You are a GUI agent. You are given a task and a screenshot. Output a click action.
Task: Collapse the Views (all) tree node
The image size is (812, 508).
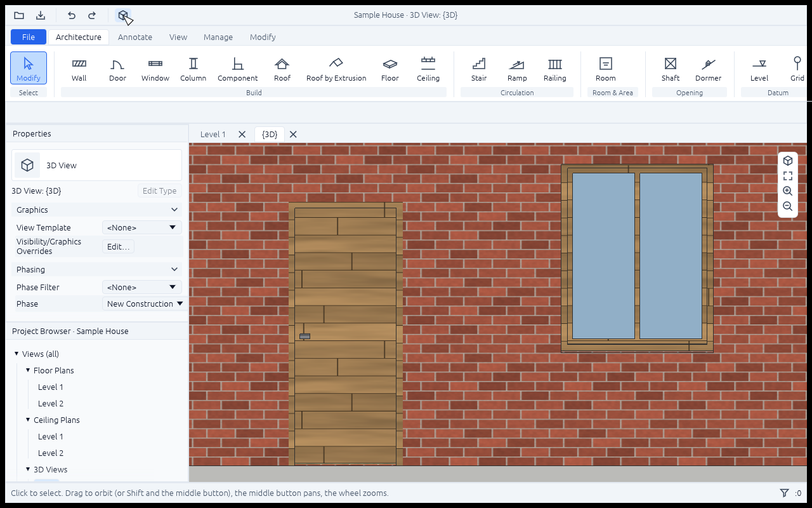pos(16,354)
